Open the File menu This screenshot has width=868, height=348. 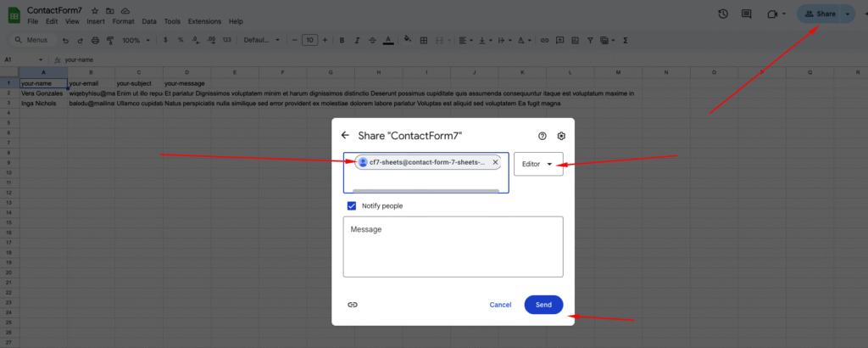[x=33, y=21]
